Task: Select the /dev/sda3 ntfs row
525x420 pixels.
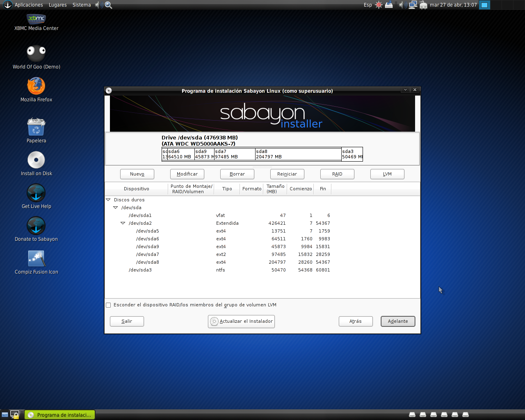Action: point(262,270)
